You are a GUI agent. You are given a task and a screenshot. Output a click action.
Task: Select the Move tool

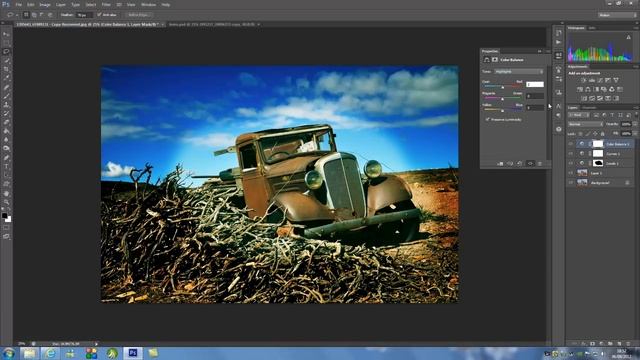[6, 34]
